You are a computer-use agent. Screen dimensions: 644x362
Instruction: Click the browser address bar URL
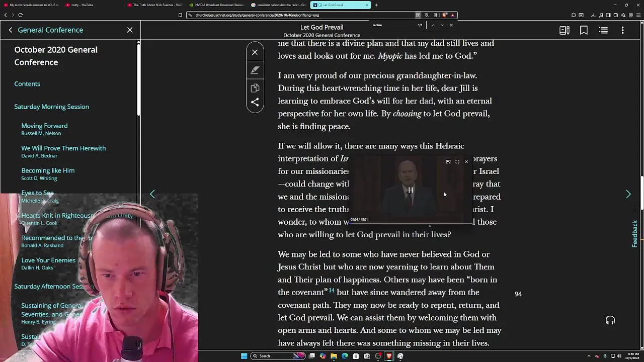[257, 15]
